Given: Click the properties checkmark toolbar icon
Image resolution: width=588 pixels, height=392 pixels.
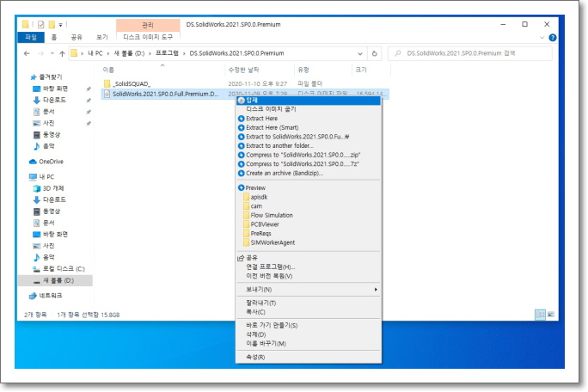Looking at the screenshot, I should pyautogui.click(x=41, y=25).
